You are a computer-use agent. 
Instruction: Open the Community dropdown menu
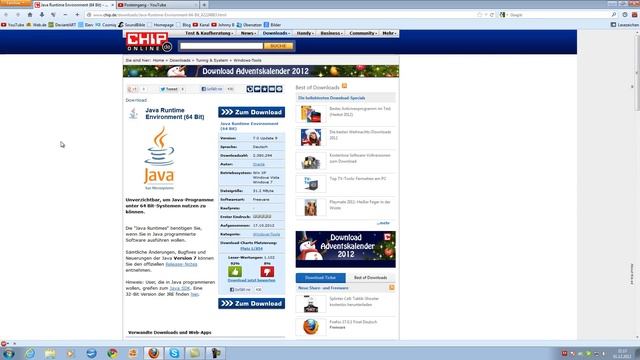click(363, 33)
